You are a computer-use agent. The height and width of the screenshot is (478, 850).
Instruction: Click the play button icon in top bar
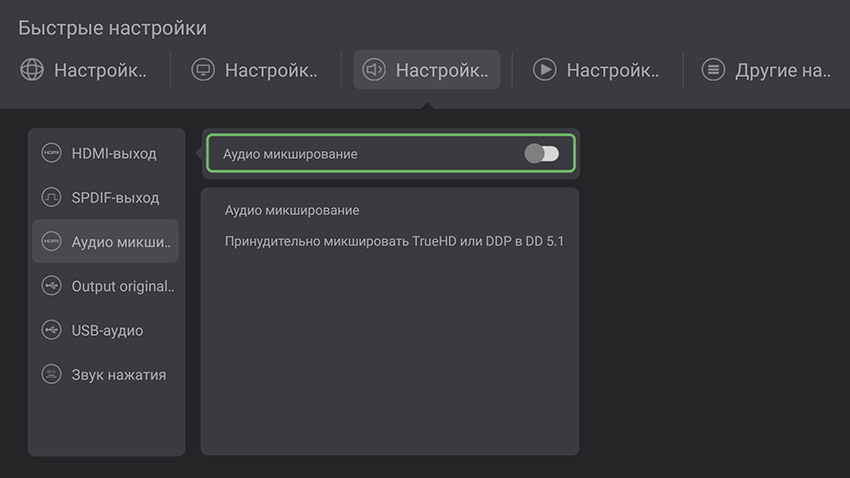[x=544, y=70]
